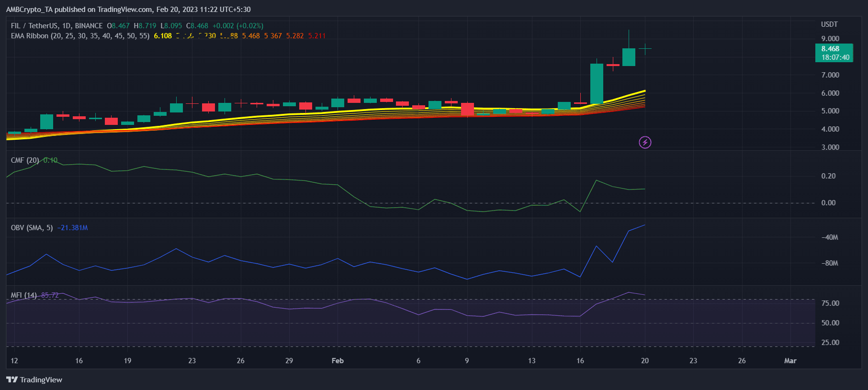Click the 5.211 red EMA value
Viewport: 868px width, 390px height.
pos(317,36)
